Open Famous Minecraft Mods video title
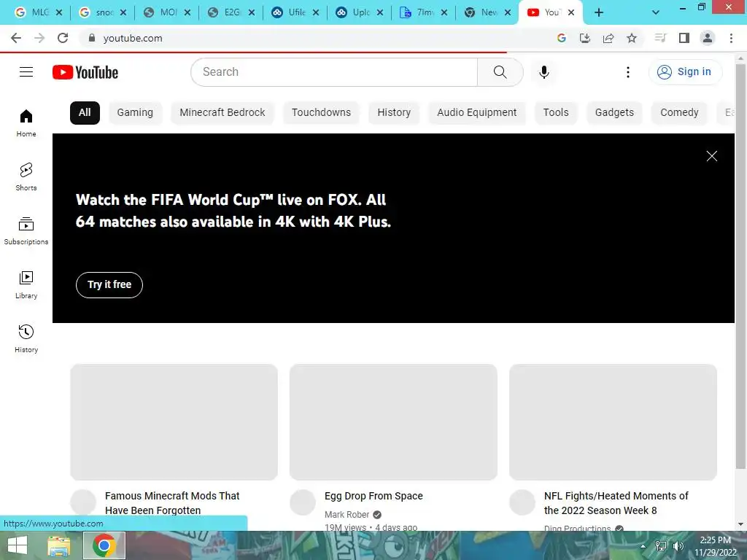 (x=172, y=503)
